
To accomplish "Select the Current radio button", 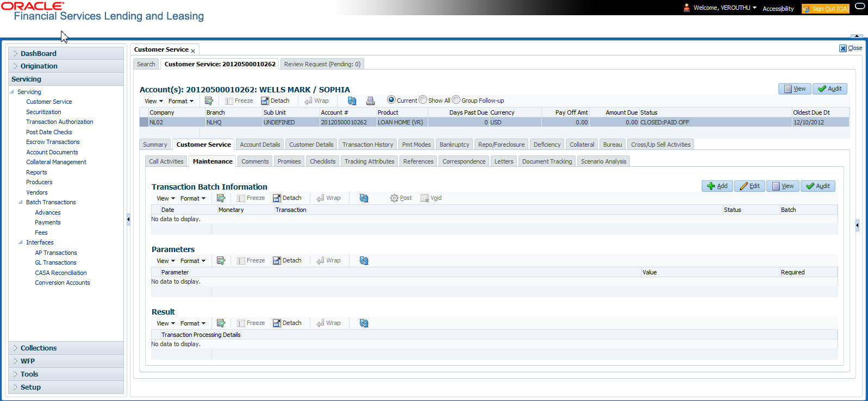I will pyautogui.click(x=391, y=100).
